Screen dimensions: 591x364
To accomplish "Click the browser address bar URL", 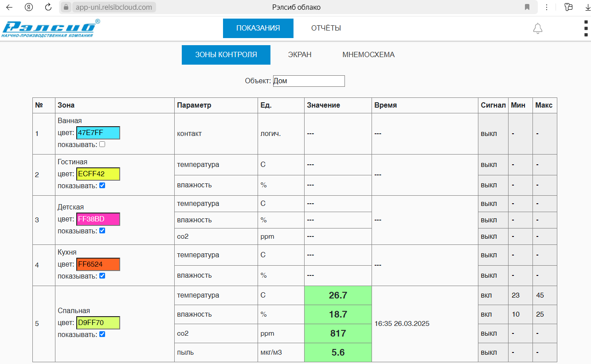I will (x=114, y=7).
